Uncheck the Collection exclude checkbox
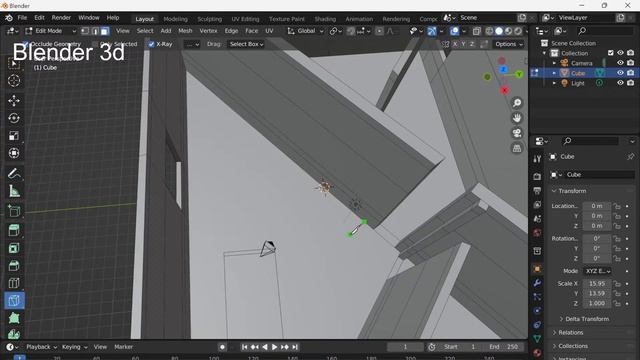The height and width of the screenshot is (360, 640). [611, 53]
